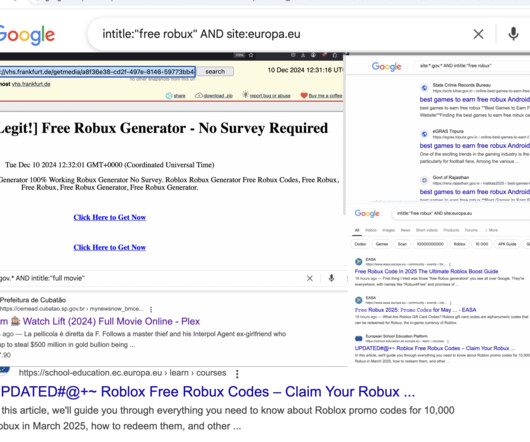
Task: Click small search field in the EASA results panel
Action: 460,214
